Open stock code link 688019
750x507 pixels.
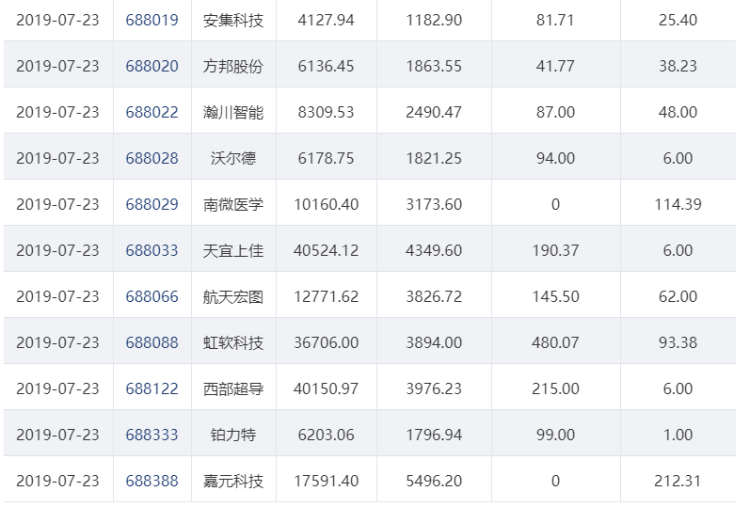pyautogui.click(x=152, y=20)
